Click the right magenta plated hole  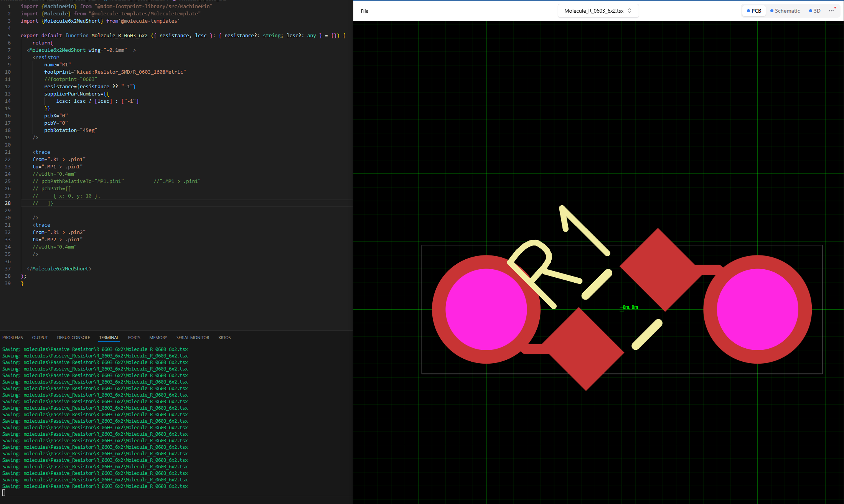757,309
